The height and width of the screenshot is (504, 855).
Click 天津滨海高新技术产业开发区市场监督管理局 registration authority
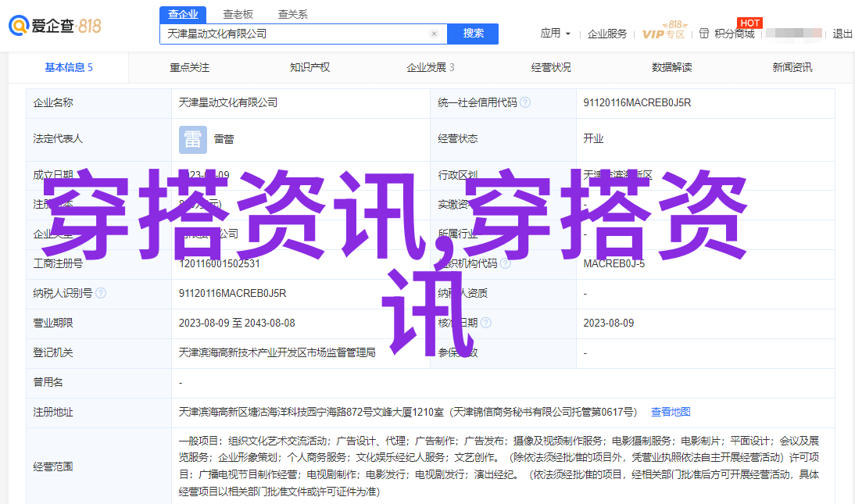click(x=277, y=353)
